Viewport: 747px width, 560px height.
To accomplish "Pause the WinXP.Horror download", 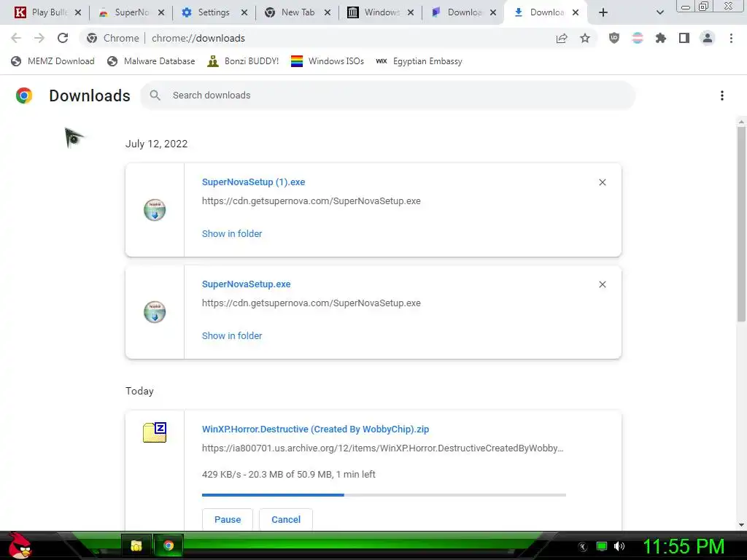I will tap(228, 519).
